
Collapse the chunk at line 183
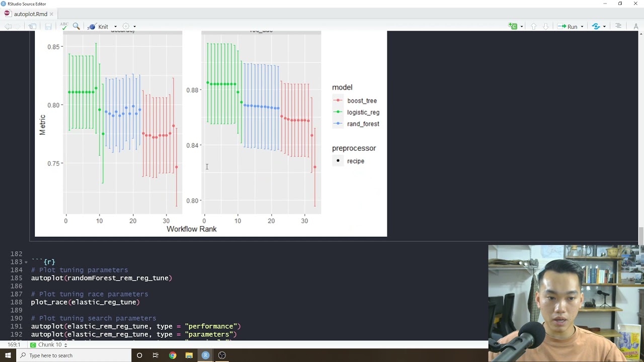[x=26, y=262]
